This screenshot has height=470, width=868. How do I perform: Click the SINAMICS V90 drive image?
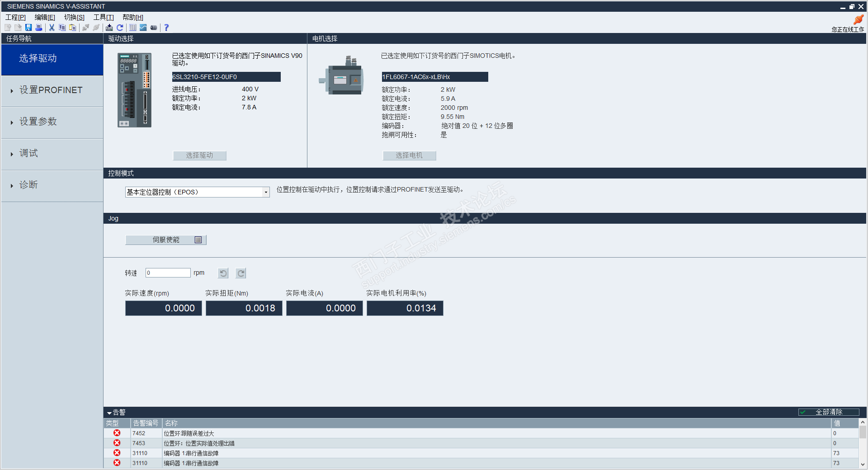pos(135,90)
